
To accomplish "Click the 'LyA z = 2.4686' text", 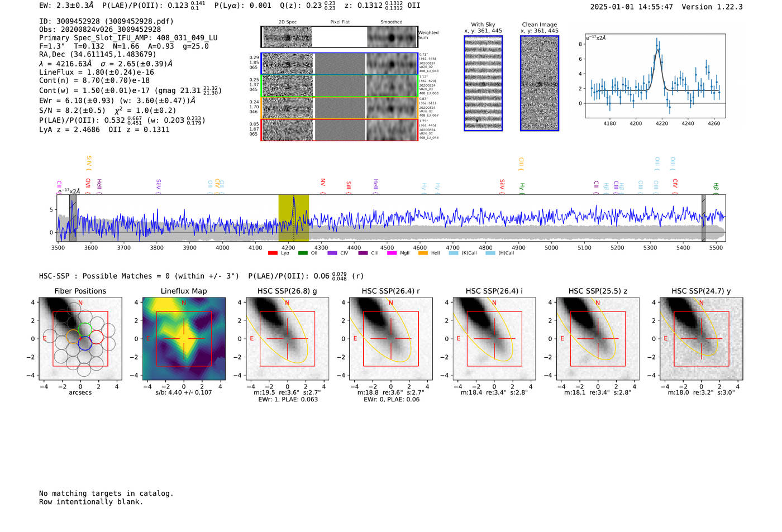I will [x=69, y=130].
